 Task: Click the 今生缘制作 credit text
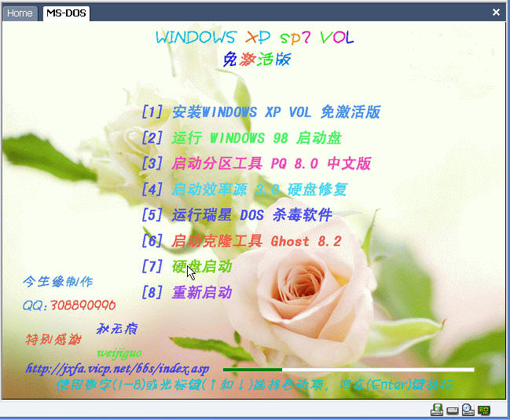pos(58,282)
